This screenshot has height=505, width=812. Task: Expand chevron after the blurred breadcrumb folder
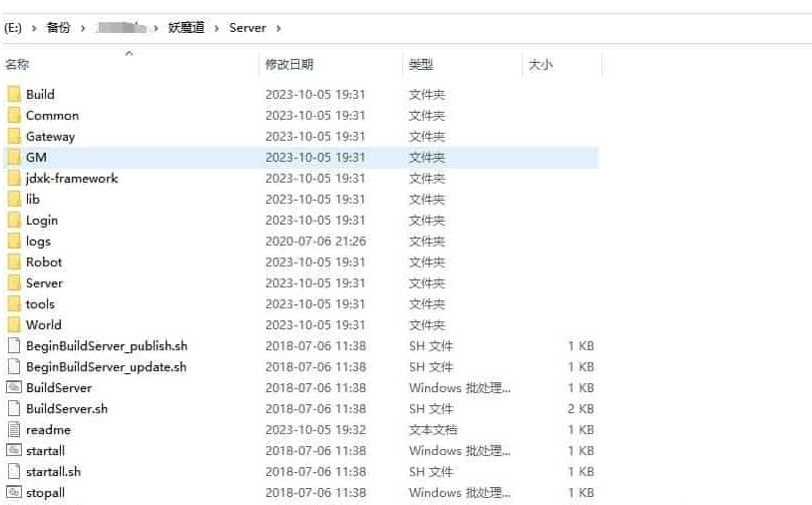156,28
